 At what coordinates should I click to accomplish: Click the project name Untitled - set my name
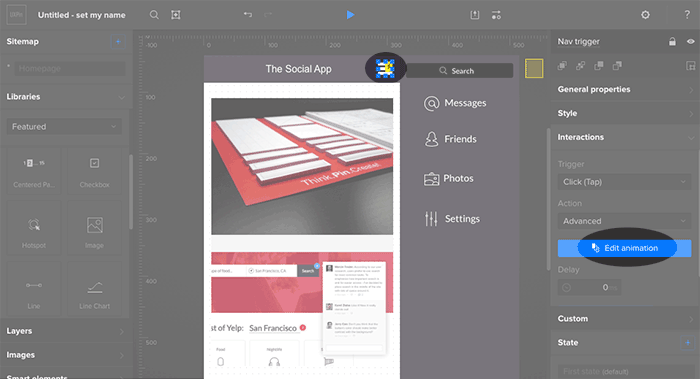point(81,15)
